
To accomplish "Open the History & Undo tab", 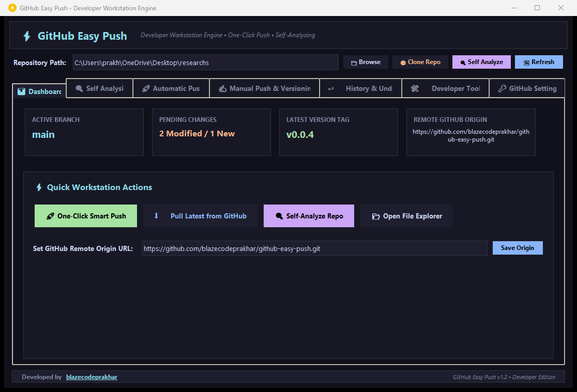I will click(x=361, y=88).
